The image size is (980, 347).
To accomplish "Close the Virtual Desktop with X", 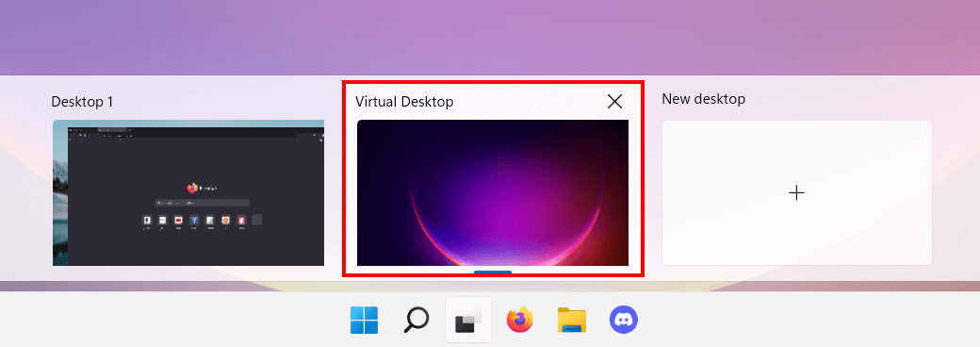I will click(615, 101).
